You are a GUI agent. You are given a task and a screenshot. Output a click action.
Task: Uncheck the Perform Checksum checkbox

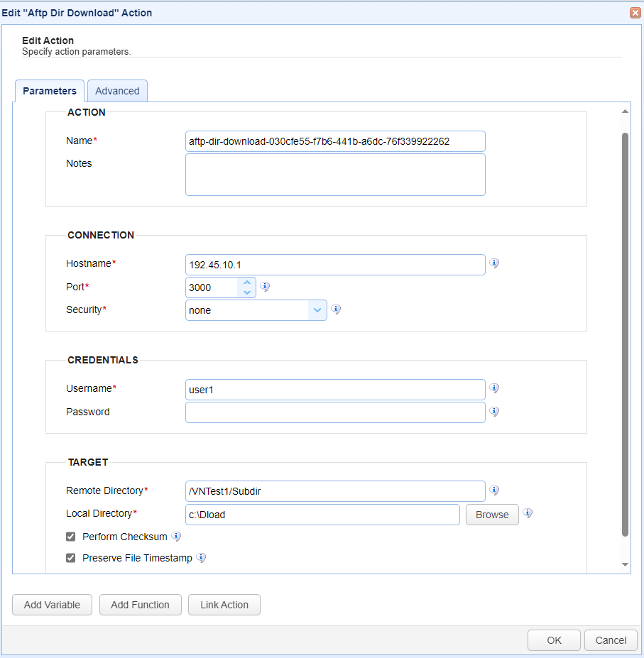[x=71, y=537]
